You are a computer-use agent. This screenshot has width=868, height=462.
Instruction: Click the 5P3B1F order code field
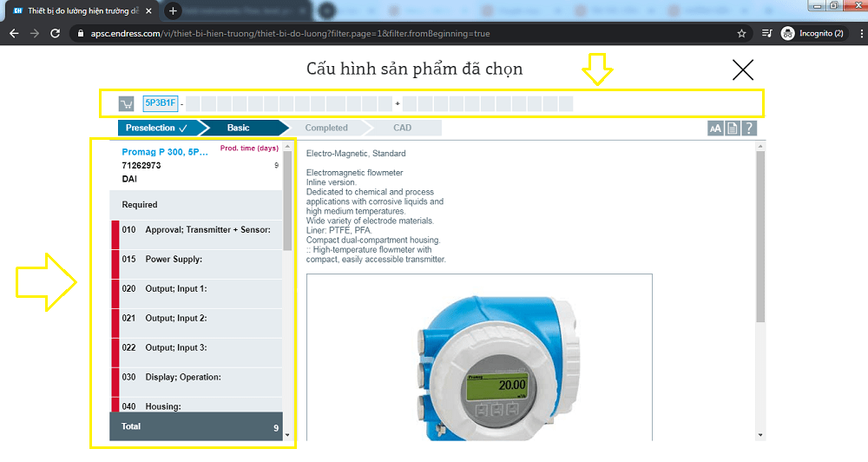[160, 103]
